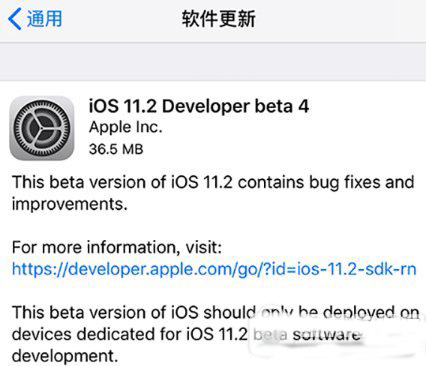Tap the blue back chevron arrow

15,19
